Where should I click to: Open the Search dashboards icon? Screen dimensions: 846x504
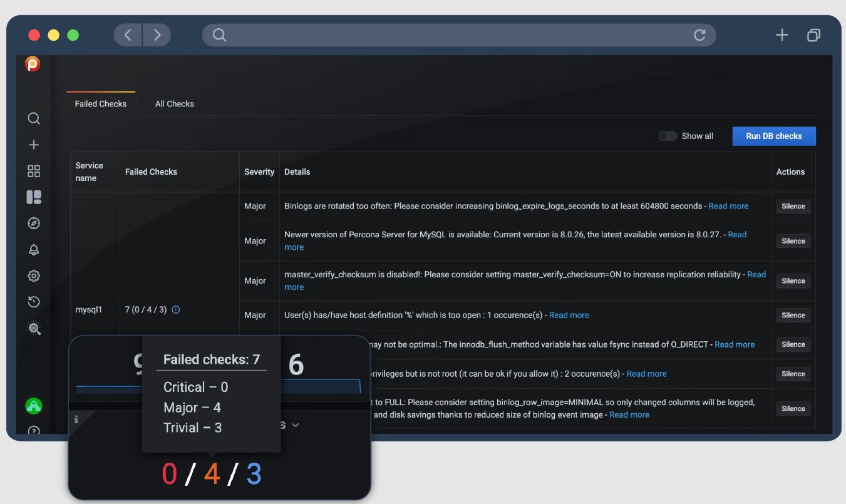34,118
